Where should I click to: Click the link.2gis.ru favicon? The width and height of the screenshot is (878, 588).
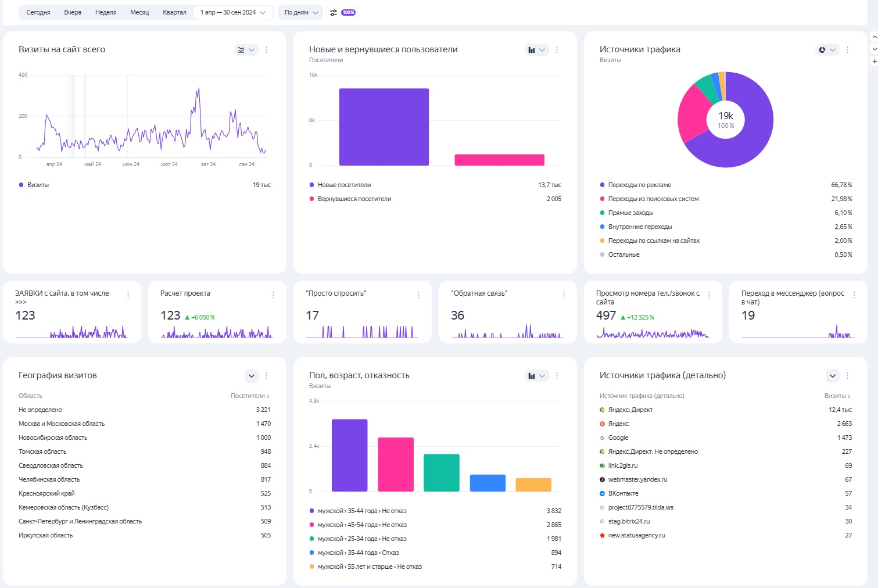point(603,466)
